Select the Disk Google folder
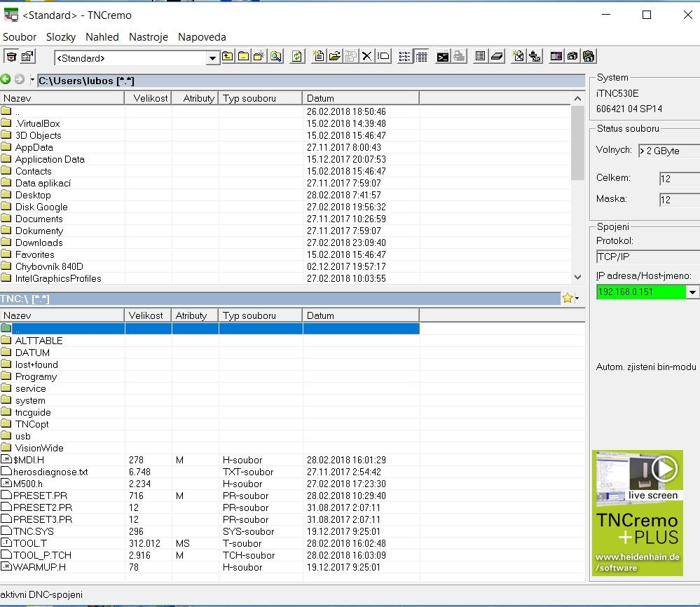 coord(41,207)
